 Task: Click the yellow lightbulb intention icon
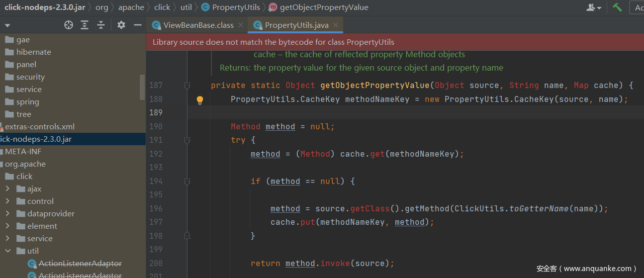tap(200, 100)
